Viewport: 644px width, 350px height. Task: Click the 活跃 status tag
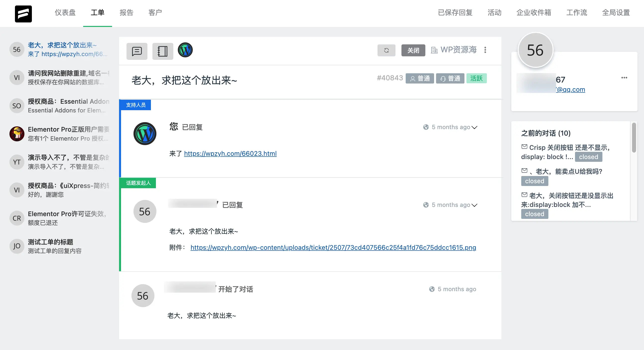coord(476,78)
